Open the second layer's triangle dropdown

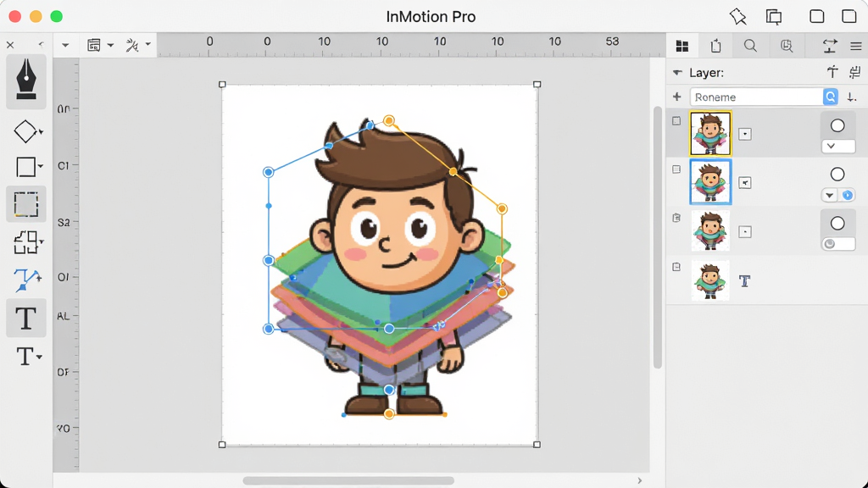point(829,196)
